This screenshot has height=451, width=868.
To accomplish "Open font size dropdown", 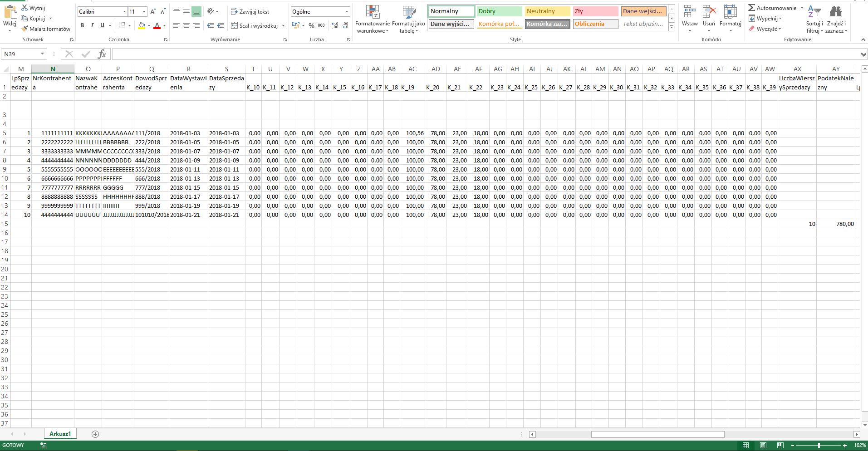I will click(144, 11).
